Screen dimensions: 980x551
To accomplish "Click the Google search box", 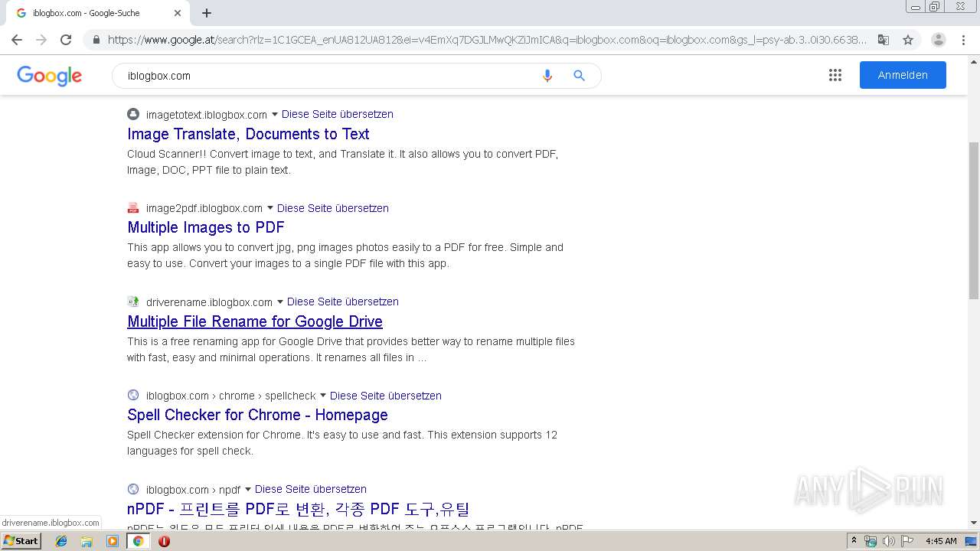I will tap(329, 76).
